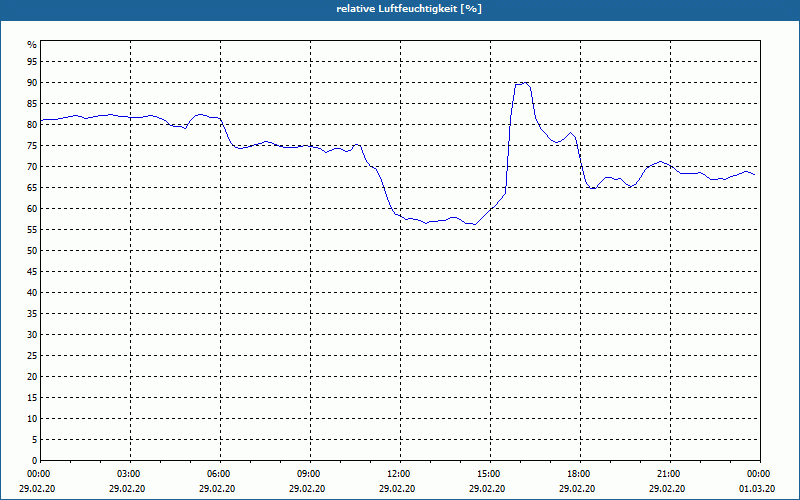Click the y-axis tick label '55'

tap(32, 230)
